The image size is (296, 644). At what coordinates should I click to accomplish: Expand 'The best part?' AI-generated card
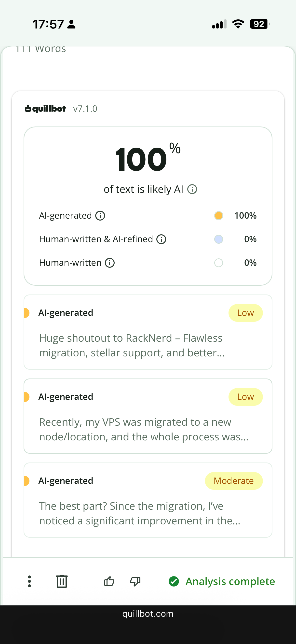(148, 500)
